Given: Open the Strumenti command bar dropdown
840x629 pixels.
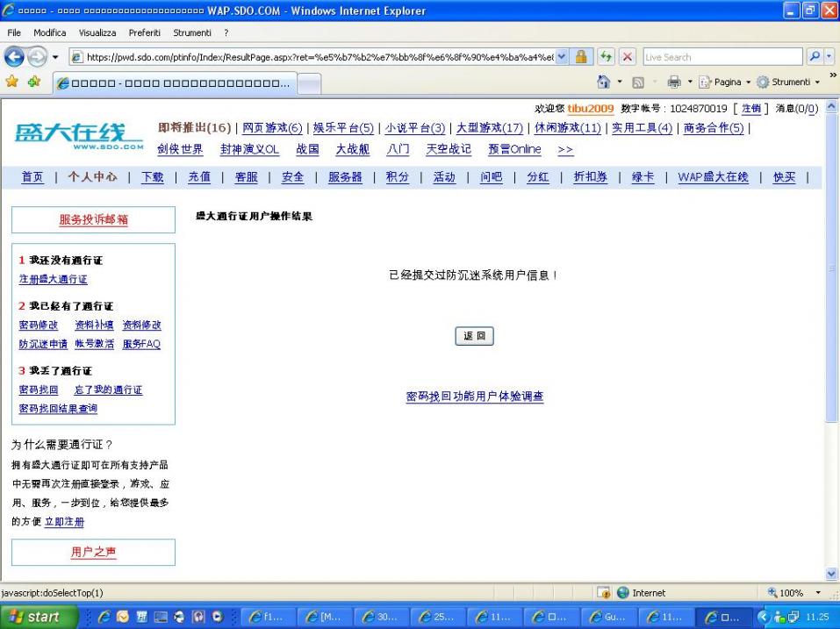Looking at the screenshot, I should coord(787,82).
